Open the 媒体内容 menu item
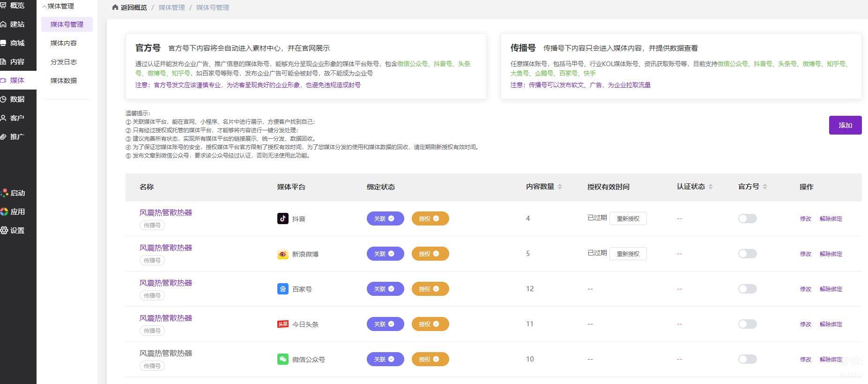 tap(63, 43)
